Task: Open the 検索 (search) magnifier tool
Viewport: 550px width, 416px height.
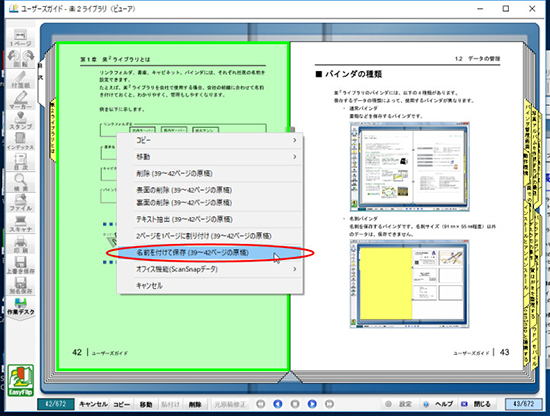Action: (20, 182)
